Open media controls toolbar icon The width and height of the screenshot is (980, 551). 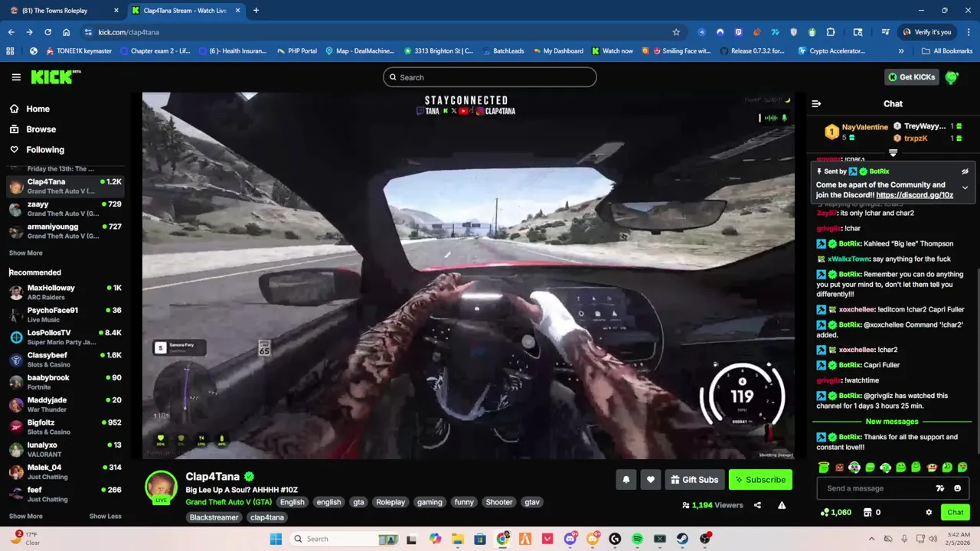(x=886, y=32)
